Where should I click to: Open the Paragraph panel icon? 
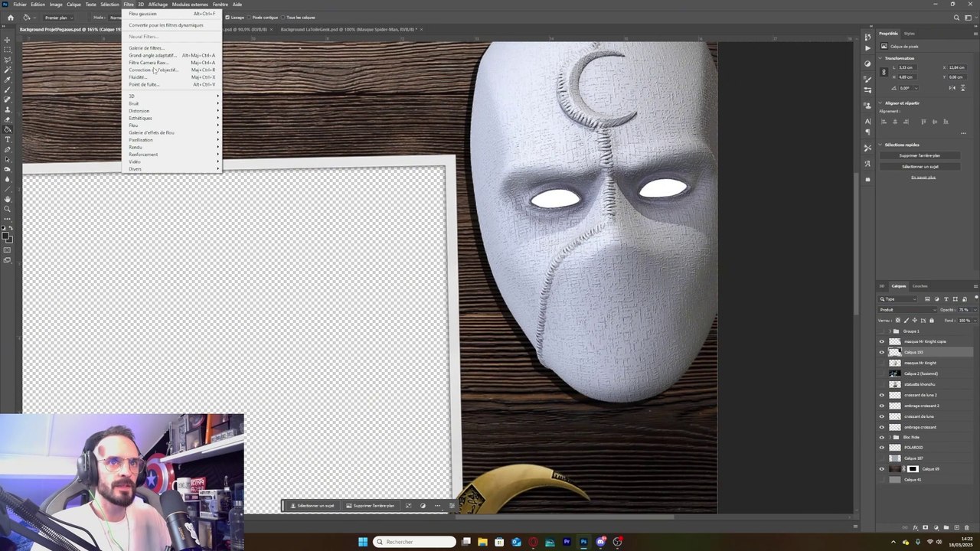(867, 132)
